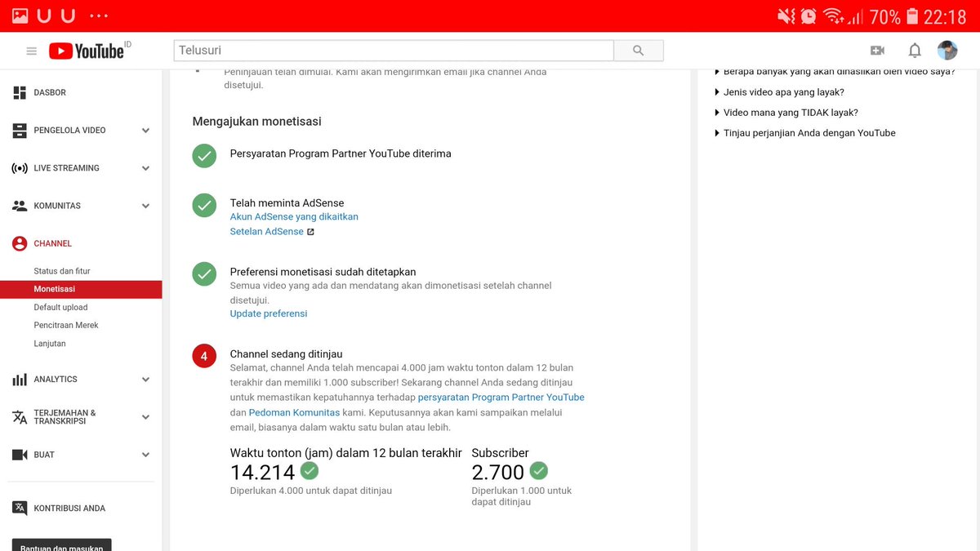Click the Kontribusi Anda translate icon
Image resolution: width=980 pixels, height=551 pixels.
(20, 508)
